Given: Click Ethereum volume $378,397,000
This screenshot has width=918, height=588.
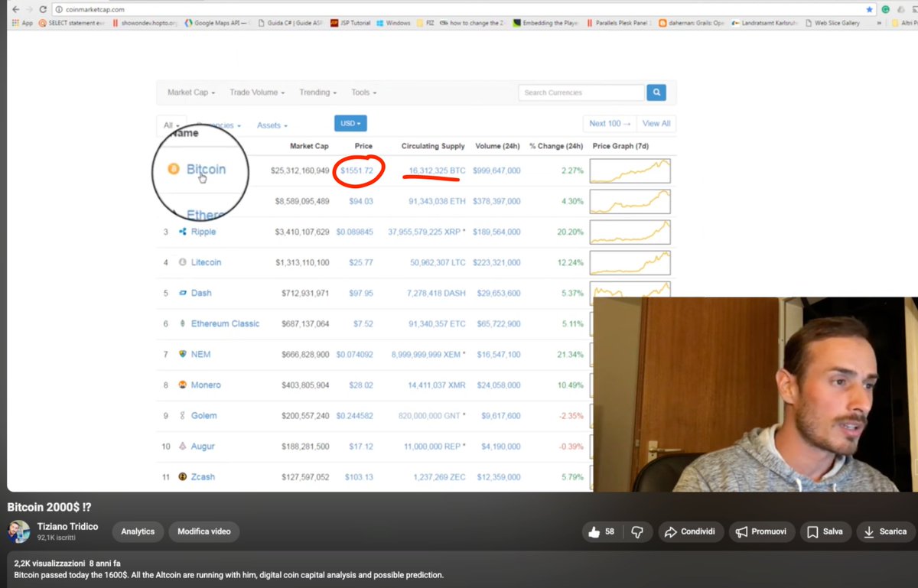Looking at the screenshot, I should pyautogui.click(x=496, y=201).
